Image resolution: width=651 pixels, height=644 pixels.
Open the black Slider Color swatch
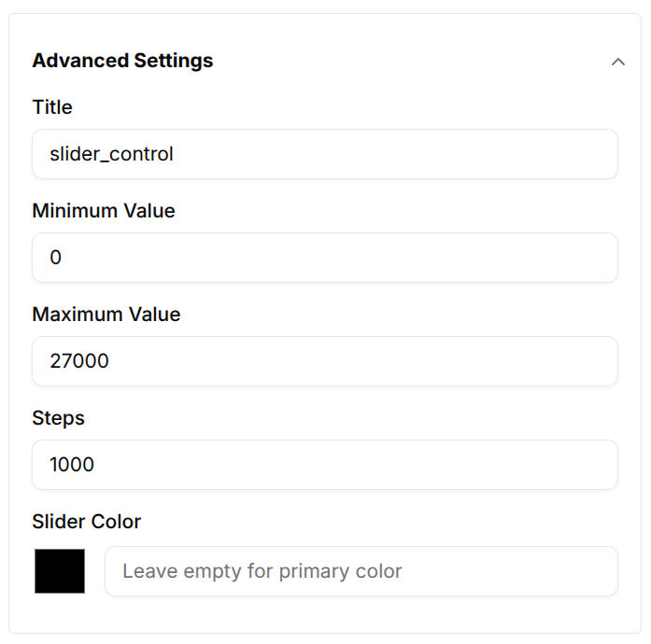coord(60,571)
